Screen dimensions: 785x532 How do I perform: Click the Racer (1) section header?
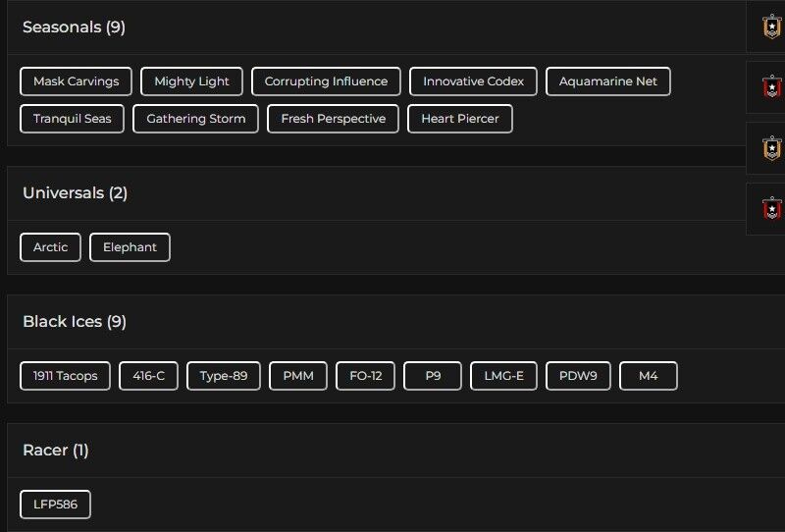pyautogui.click(x=55, y=451)
